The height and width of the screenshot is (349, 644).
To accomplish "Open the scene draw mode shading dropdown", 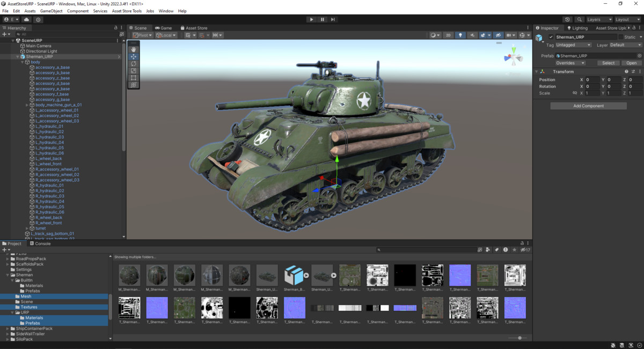I will 436,35.
